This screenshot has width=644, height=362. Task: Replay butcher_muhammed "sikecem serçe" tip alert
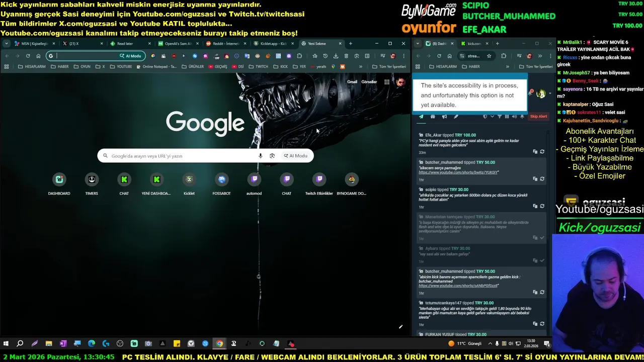point(542,178)
